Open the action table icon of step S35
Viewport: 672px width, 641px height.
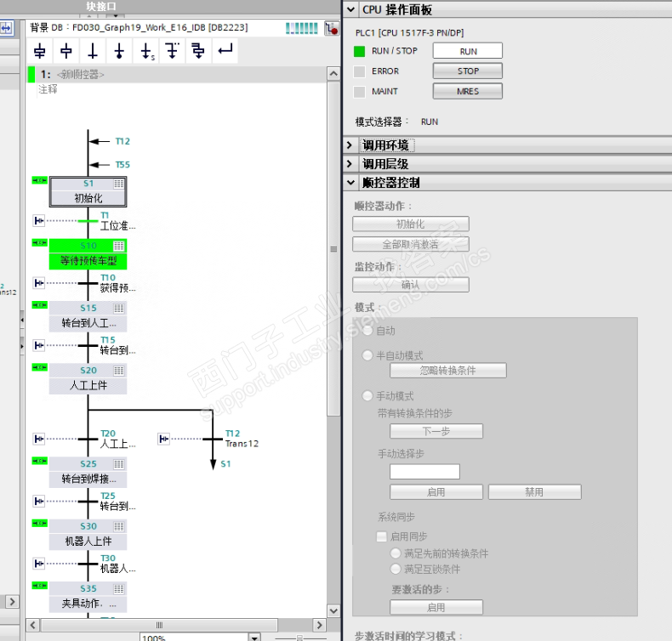(x=119, y=589)
